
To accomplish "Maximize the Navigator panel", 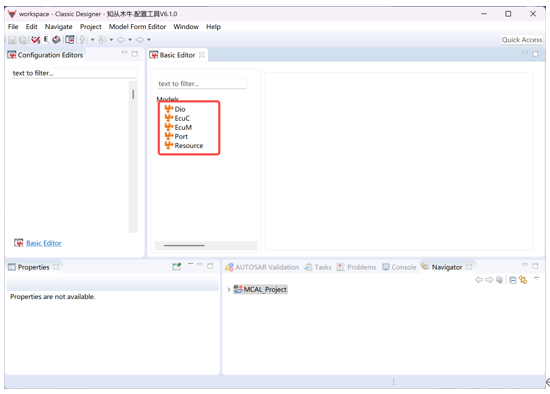I will [535, 266].
